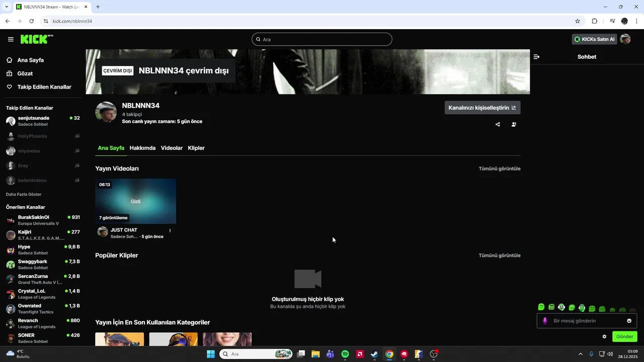Open OBS Studio from the taskbar
This screenshot has width=644, height=362.
(x=434, y=354)
